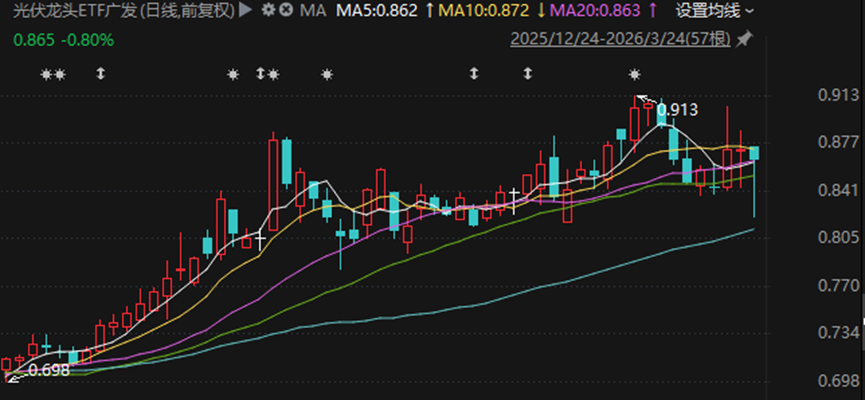Click the up-down arrow marker touching a sun marker
The height and width of the screenshot is (400, 865).
(260, 73)
